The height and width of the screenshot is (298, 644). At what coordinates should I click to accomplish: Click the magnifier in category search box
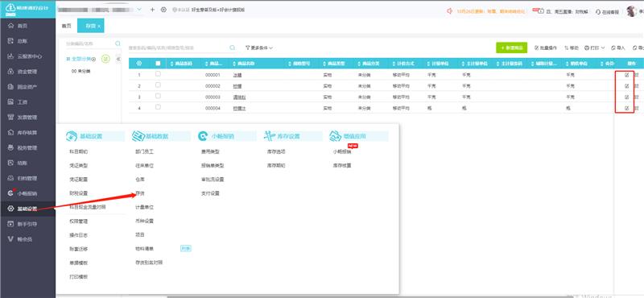coord(118,43)
